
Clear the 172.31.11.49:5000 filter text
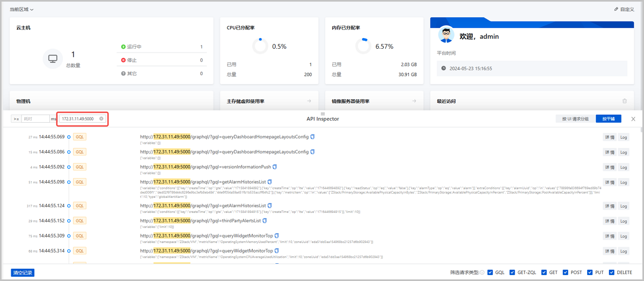101,119
